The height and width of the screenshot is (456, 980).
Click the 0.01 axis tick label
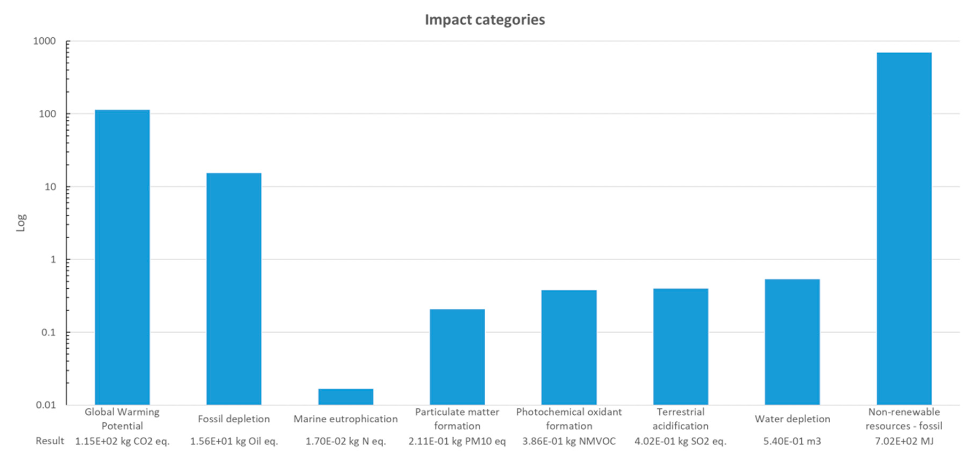point(46,405)
